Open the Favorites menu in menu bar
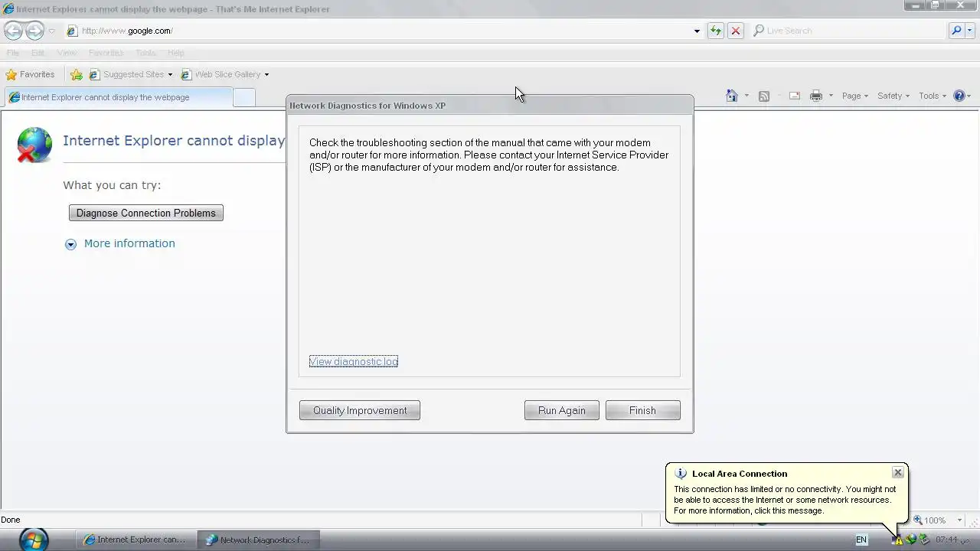The width and height of the screenshot is (980, 551). pyautogui.click(x=106, y=53)
